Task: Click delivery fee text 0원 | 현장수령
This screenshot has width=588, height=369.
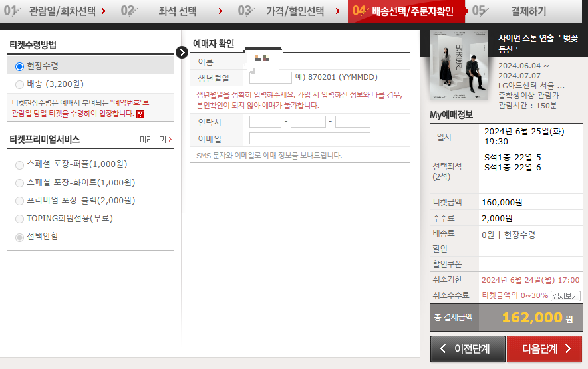Action: pyautogui.click(x=508, y=235)
